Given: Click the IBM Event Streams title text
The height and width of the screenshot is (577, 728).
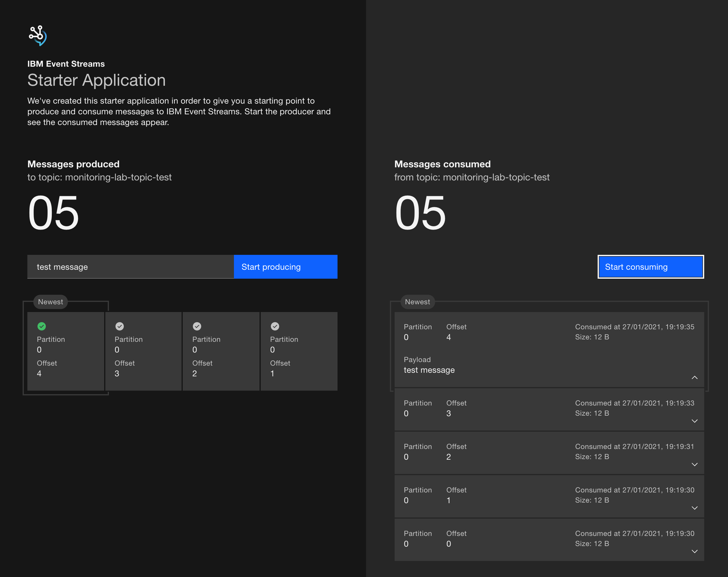Looking at the screenshot, I should coord(66,64).
